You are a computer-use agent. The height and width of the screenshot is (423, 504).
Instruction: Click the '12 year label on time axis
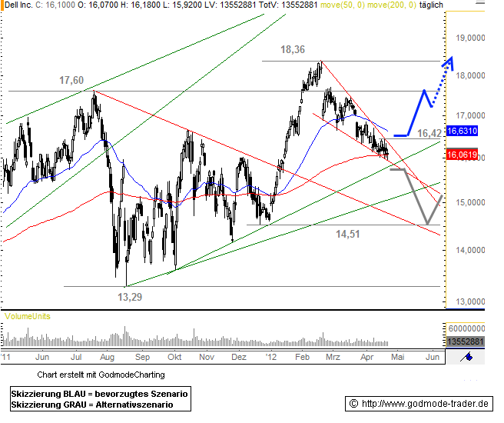click(271, 357)
